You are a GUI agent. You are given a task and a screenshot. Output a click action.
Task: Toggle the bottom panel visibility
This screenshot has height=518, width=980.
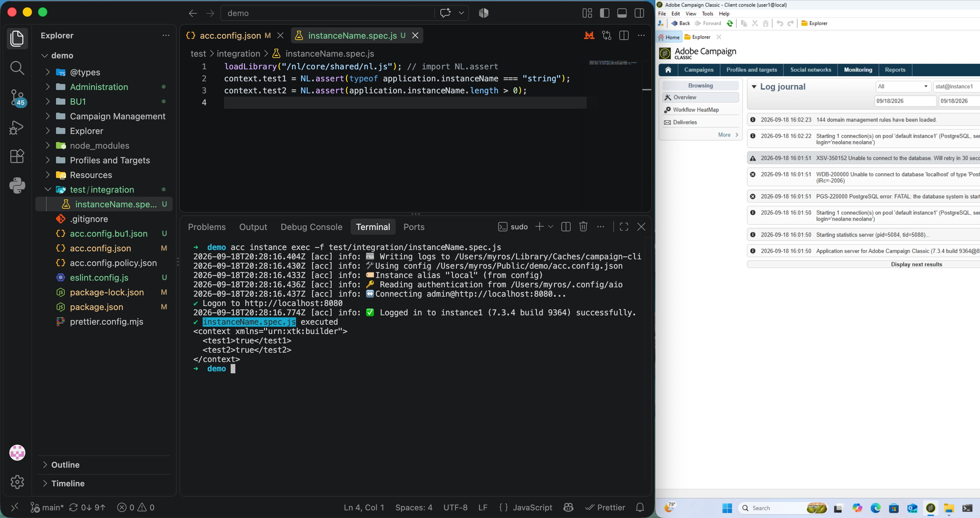click(x=622, y=13)
